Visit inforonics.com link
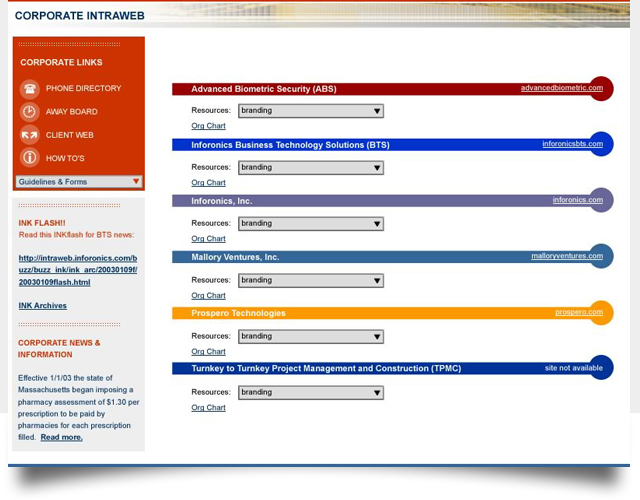The height and width of the screenshot is (500, 640). point(578,200)
